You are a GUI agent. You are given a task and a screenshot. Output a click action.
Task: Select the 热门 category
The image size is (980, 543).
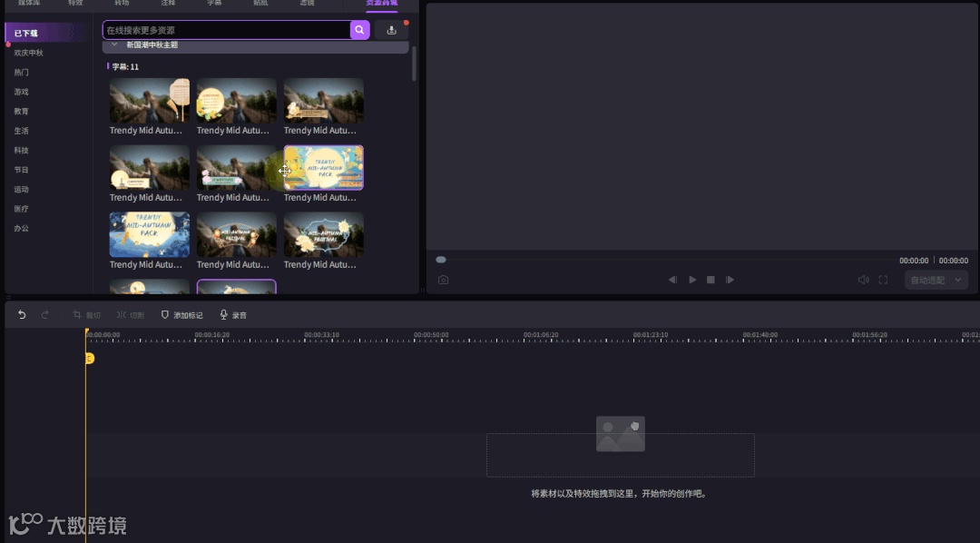click(21, 72)
